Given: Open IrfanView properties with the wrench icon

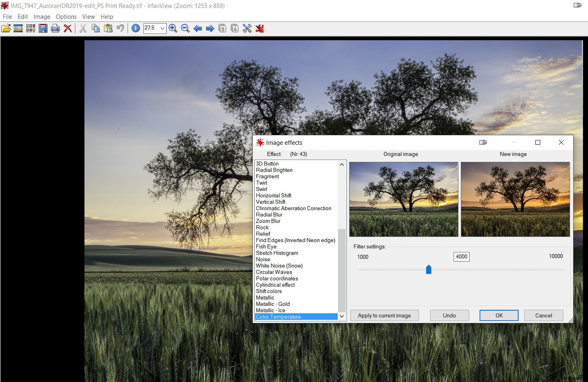Looking at the screenshot, I should coord(247,28).
